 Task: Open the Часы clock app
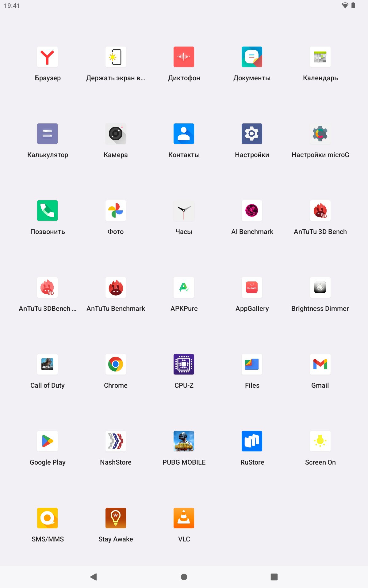pos(184,211)
